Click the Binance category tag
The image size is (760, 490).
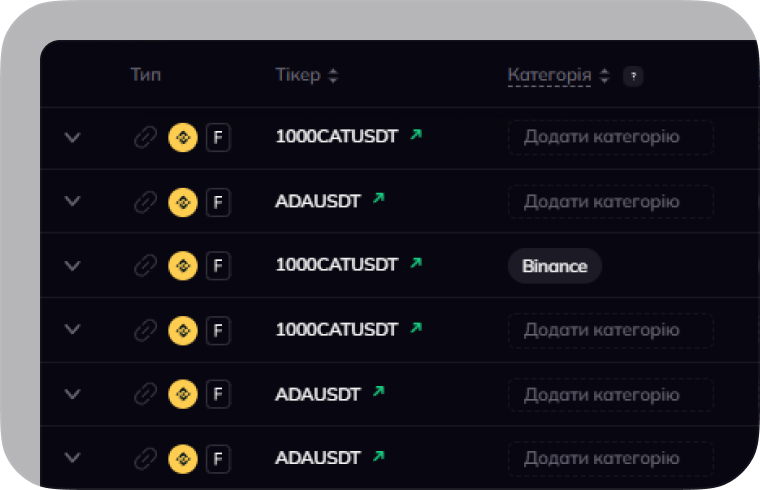554,266
